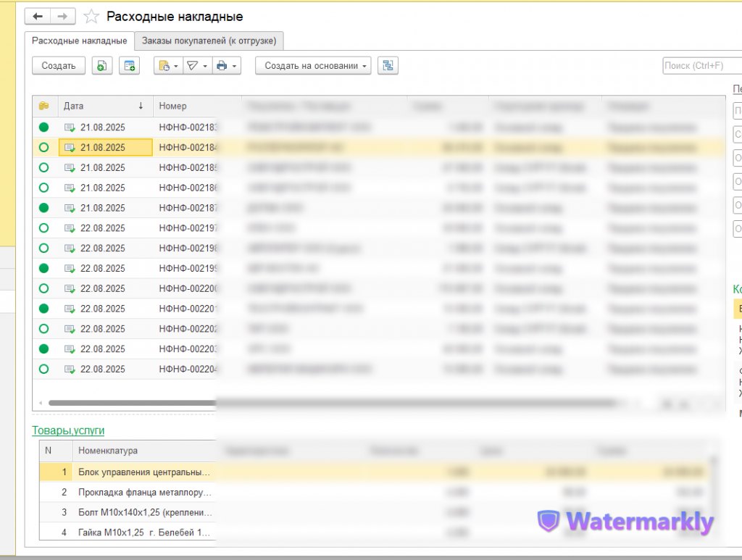The image size is (742, 560).
Task: Open the Товары, услуги link
Action: pyautogui.click(x=68, y=430)
